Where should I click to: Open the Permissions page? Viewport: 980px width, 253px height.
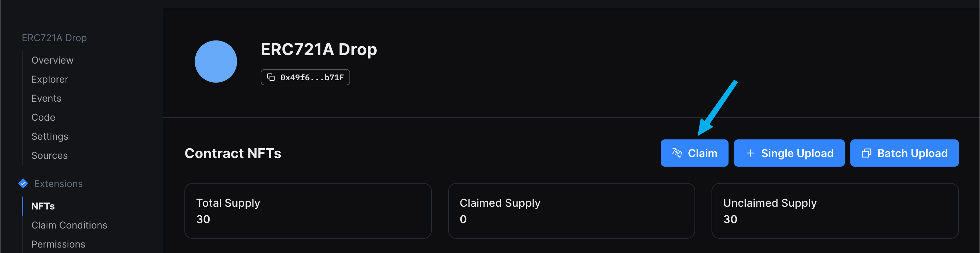click(x=58, y=244)
